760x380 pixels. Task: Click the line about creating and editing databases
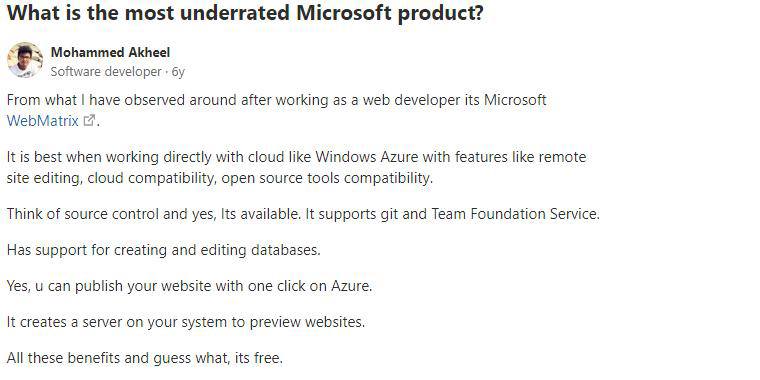point(164,250)
